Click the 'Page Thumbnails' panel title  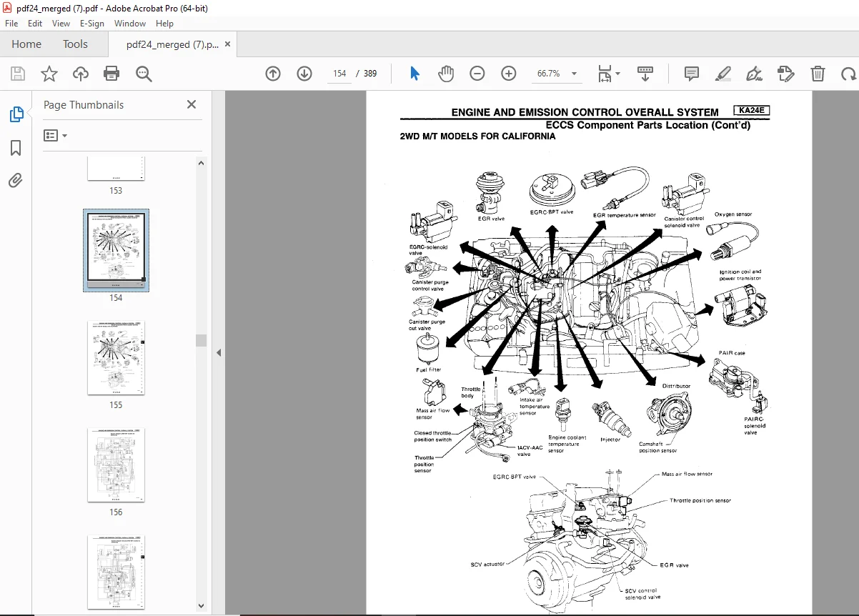click(84, 104)
